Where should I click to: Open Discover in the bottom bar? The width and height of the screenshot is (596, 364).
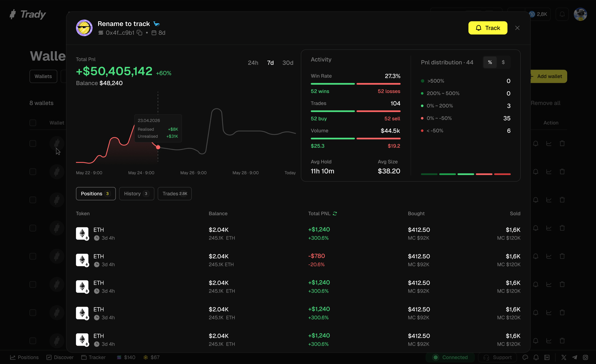pyautogui.click(x=60, y=357)
